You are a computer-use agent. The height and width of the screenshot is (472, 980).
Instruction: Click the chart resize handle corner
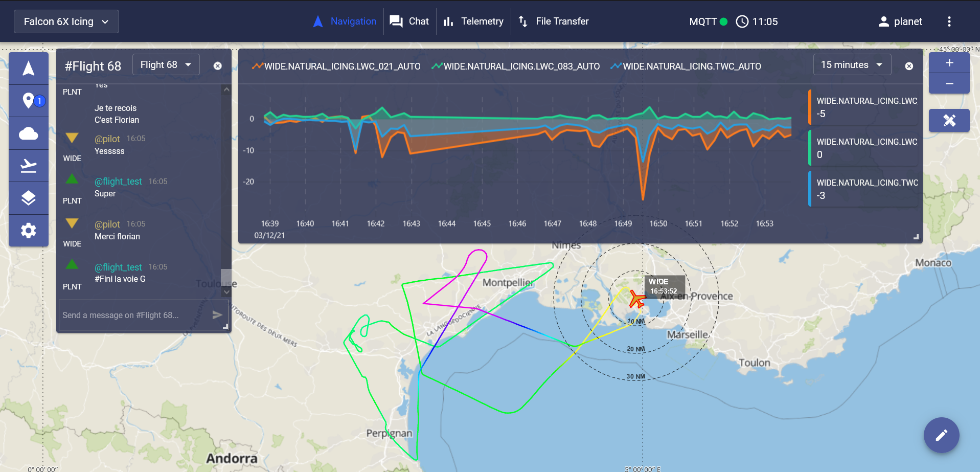[x=916, y=237]
